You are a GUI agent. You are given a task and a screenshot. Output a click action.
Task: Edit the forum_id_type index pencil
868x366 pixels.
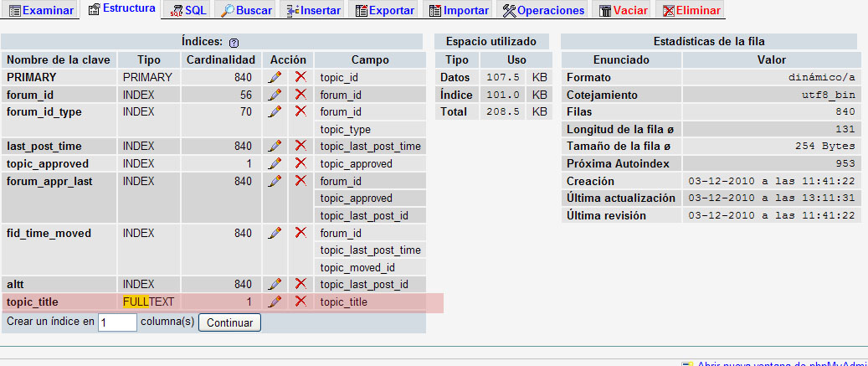(x=274, y=112)
